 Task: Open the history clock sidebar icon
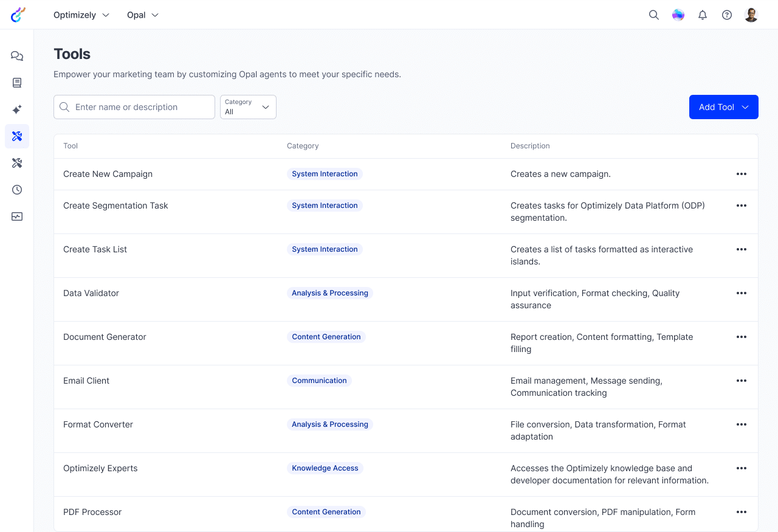tap(17, 190)
